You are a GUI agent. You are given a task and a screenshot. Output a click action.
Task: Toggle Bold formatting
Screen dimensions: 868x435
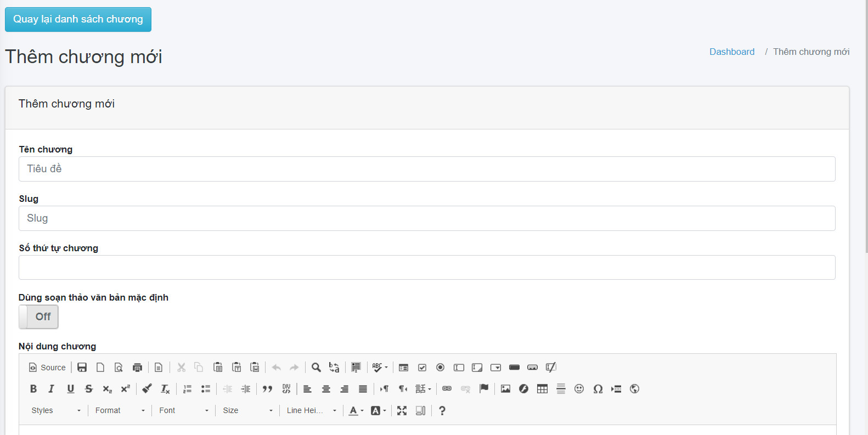coord(33,389)
